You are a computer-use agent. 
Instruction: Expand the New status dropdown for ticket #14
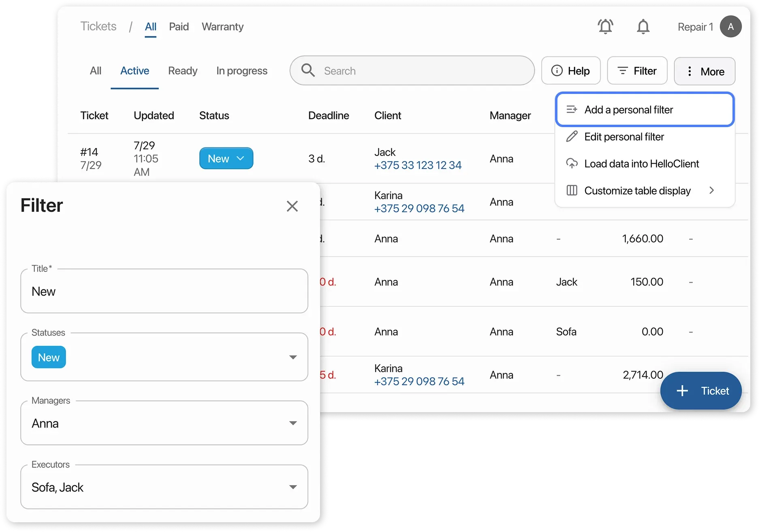click(241, 158)
